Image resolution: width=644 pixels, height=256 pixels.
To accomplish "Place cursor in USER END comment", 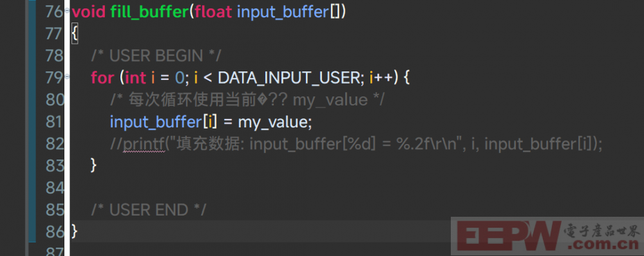I will coord(148,210).
